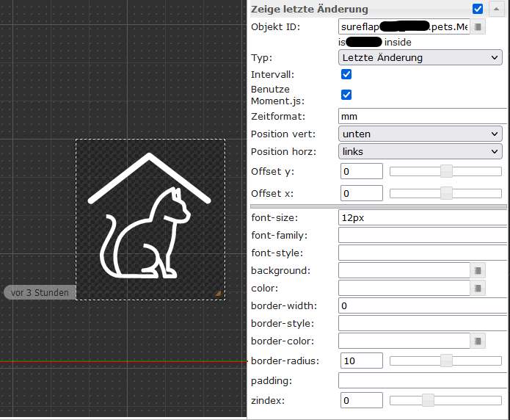Open the background color picker icon
The width and height of the screenshot is (510, 420).
tap(478, 271)
